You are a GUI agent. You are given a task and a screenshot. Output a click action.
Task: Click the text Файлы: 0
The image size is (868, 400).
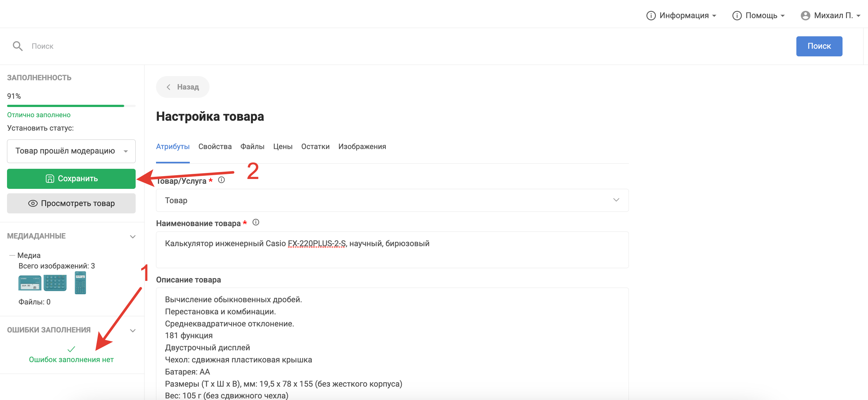(34, 302)
